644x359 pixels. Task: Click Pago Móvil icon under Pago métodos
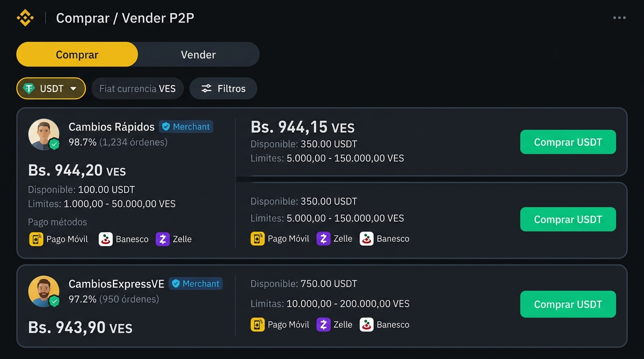click(36, 239)
